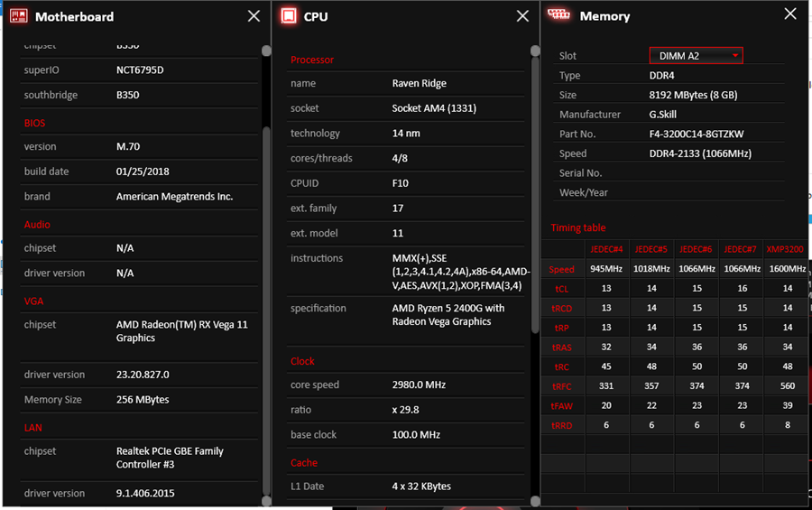The image size is (812, 510).
Task: Click the red arrow in Slot selector
Action: pyautogui.click(x=735, y=56)
